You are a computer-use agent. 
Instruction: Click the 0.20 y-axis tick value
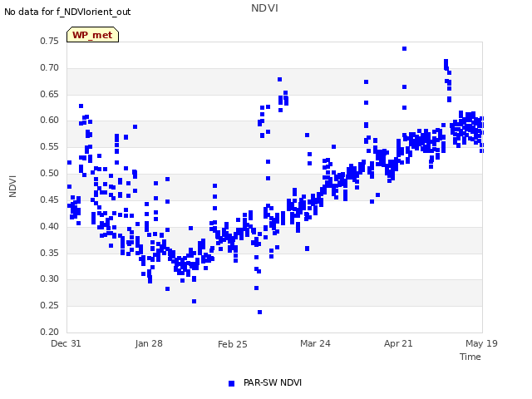[x=50, y=332]
